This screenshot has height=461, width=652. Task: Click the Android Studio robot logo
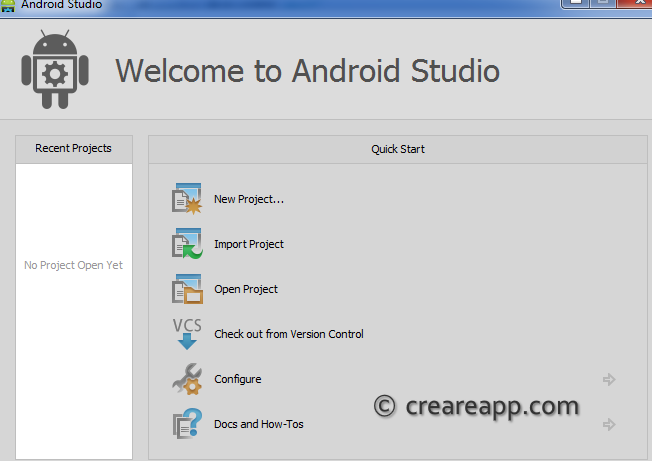click(55, 69)
